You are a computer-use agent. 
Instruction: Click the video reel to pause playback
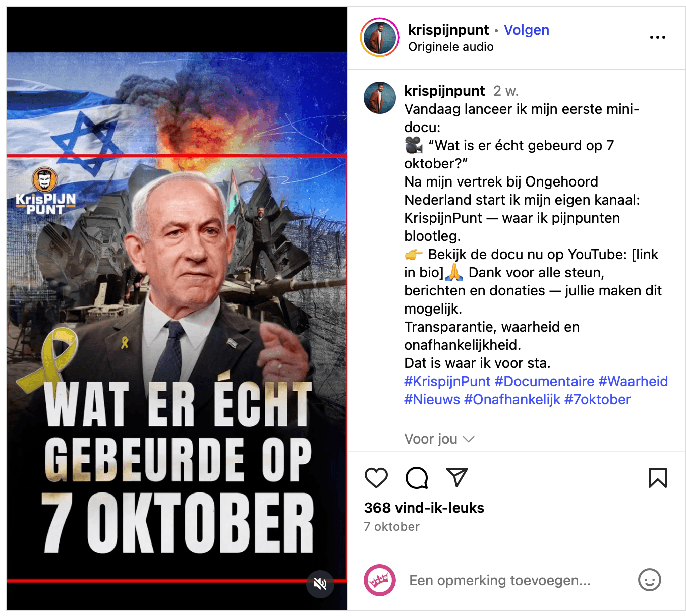[x=177, y=309]
